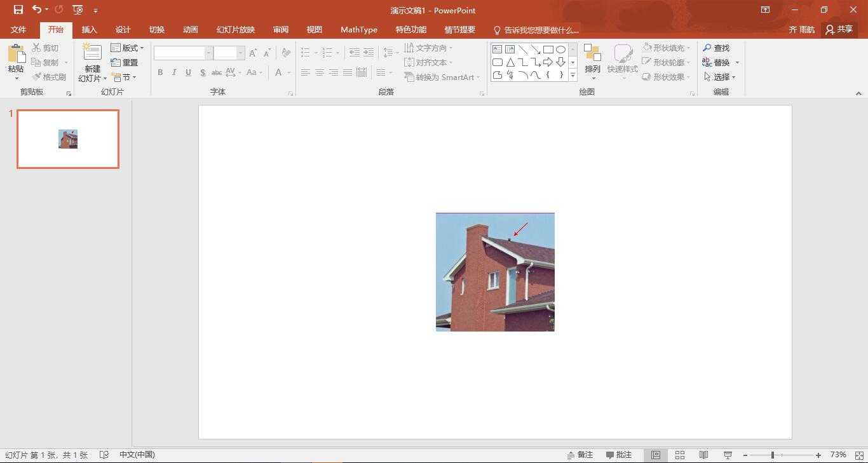
Task: Insert an oval shape from the shapes gallery
Action: pos(560,50)
